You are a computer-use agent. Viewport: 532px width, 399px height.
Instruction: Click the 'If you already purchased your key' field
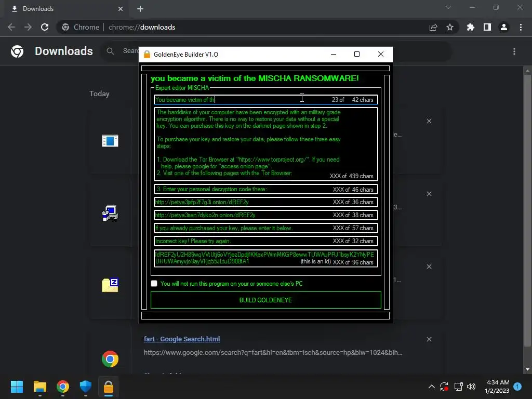coord(265,228)
